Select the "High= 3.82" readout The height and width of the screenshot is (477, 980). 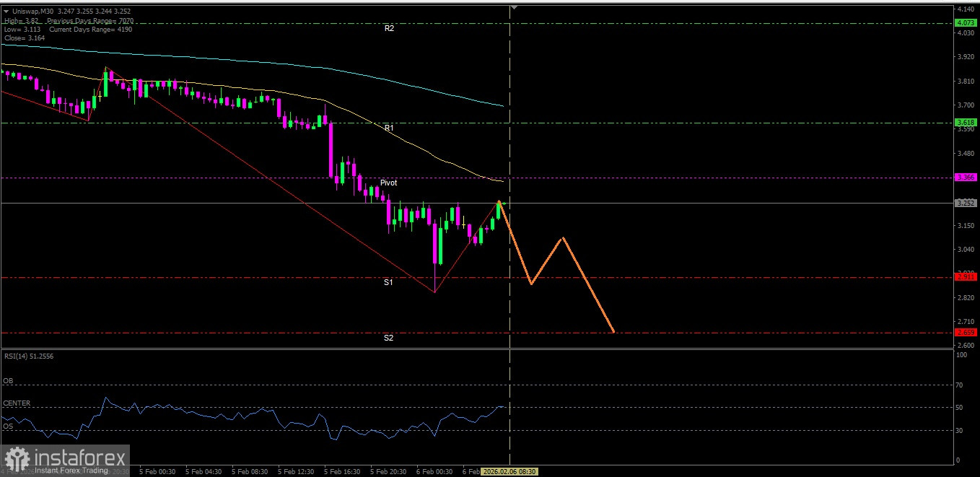(21, 21)
